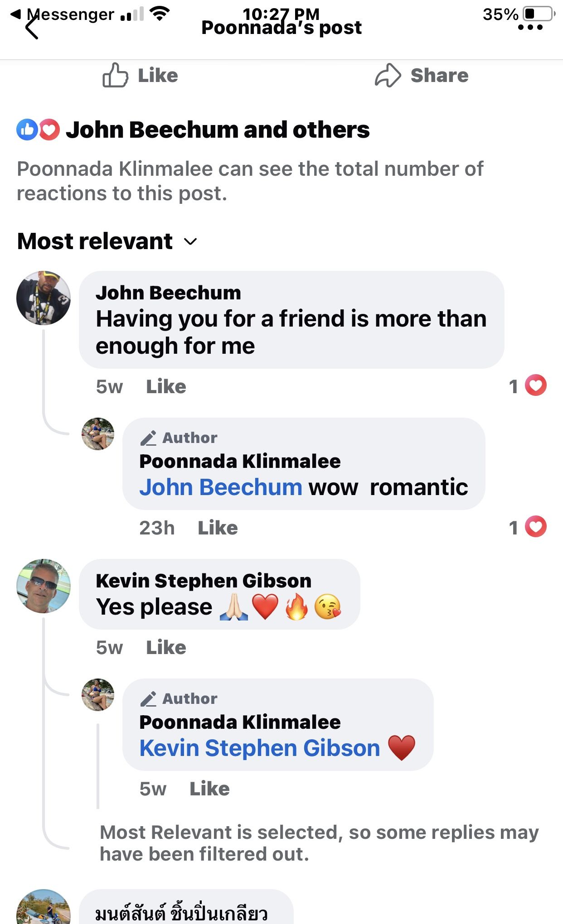Expand the Most relevant sort dropdown
The width and height of the screenshot is (563, 924).
(191, 241)
